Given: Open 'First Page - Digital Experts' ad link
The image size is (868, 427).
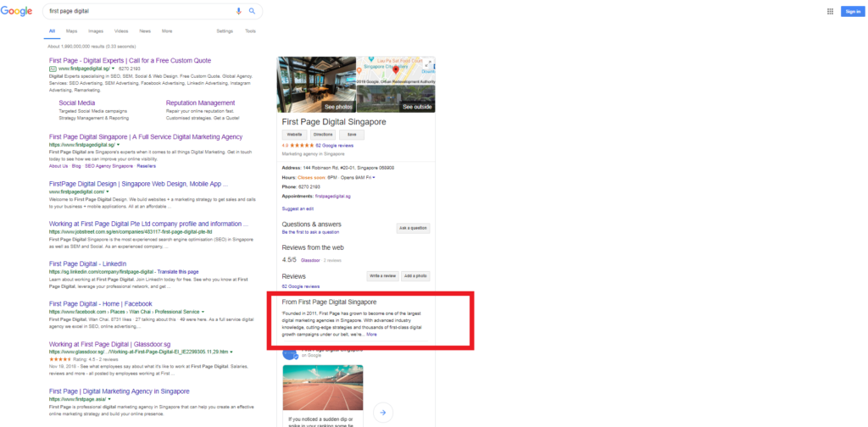Looking at the screenshot, I should pyautogui.click(x=130, y=61).
